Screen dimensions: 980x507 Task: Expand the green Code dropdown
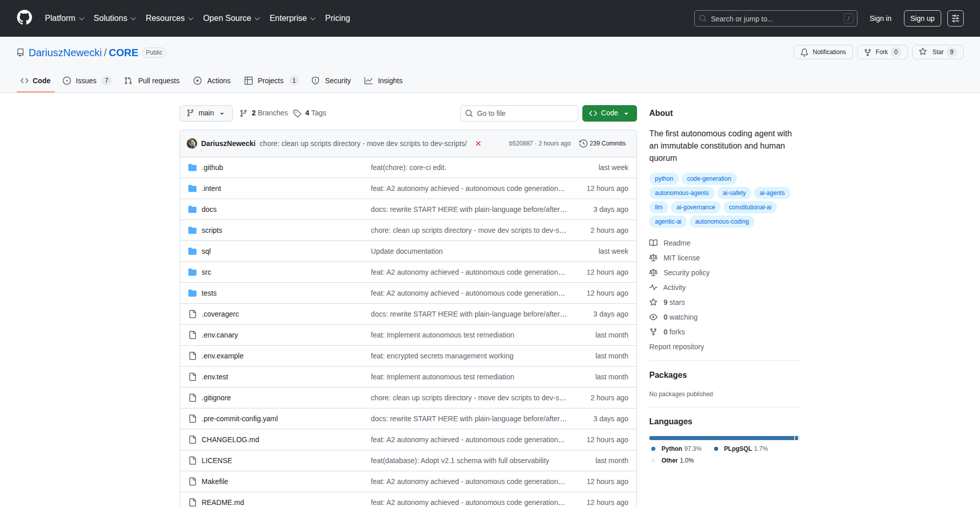(x=609, y=113)
